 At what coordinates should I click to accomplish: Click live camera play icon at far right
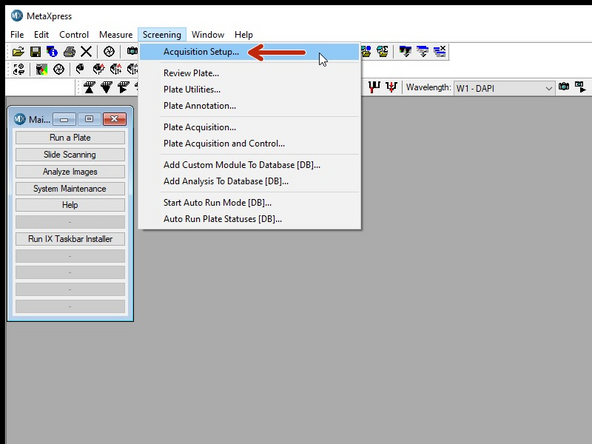(x=580, y=87)
